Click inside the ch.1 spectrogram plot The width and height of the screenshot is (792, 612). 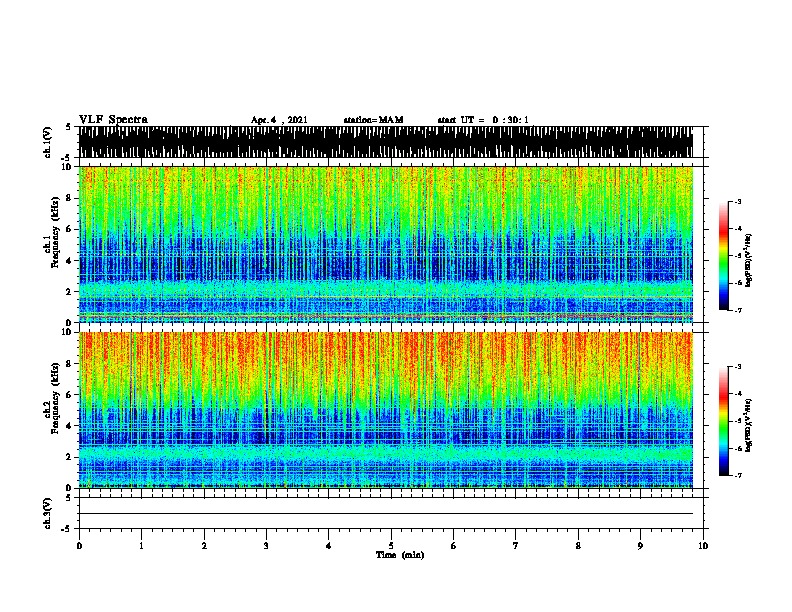[x=386, y=244]
